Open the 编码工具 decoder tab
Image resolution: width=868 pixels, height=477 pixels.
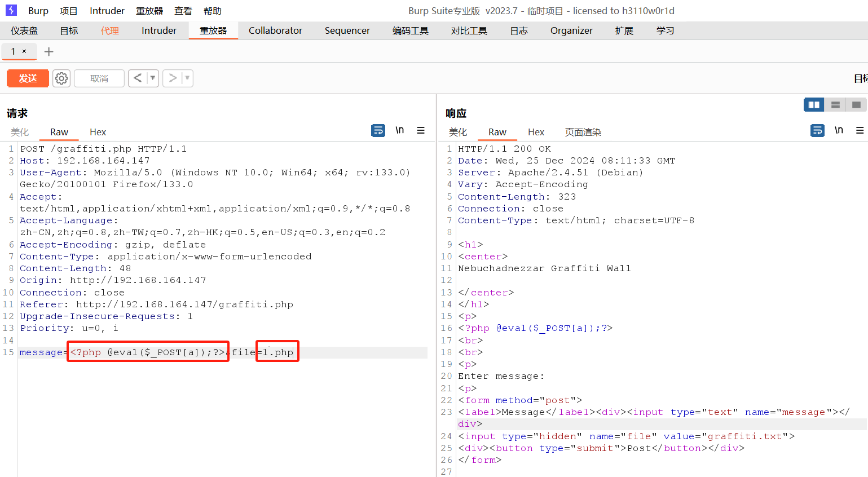411,30
